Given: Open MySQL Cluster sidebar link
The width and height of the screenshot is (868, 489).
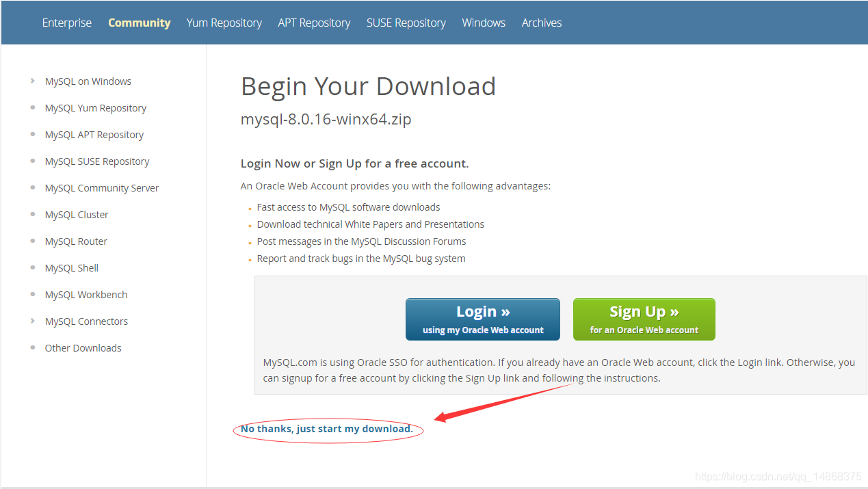Looking at the screenshot, I should (77, 215).
